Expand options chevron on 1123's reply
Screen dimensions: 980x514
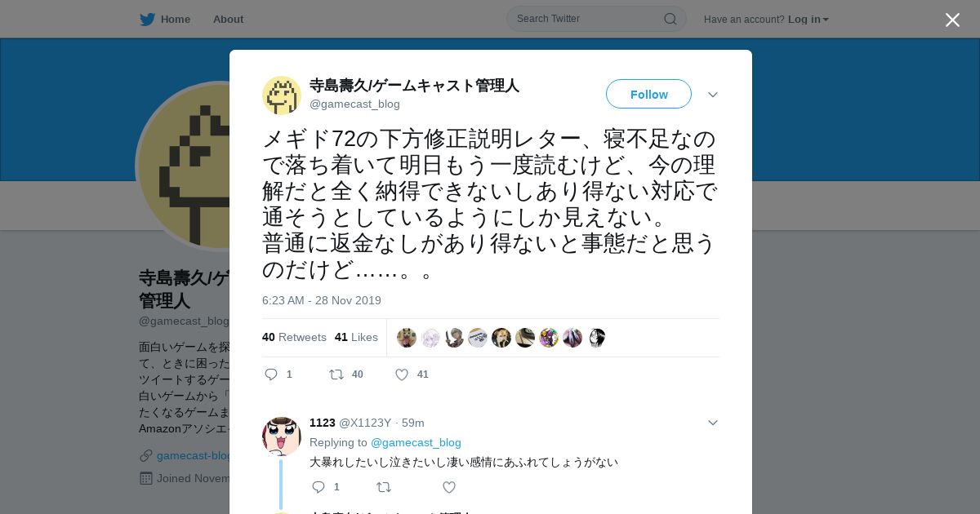713,423
